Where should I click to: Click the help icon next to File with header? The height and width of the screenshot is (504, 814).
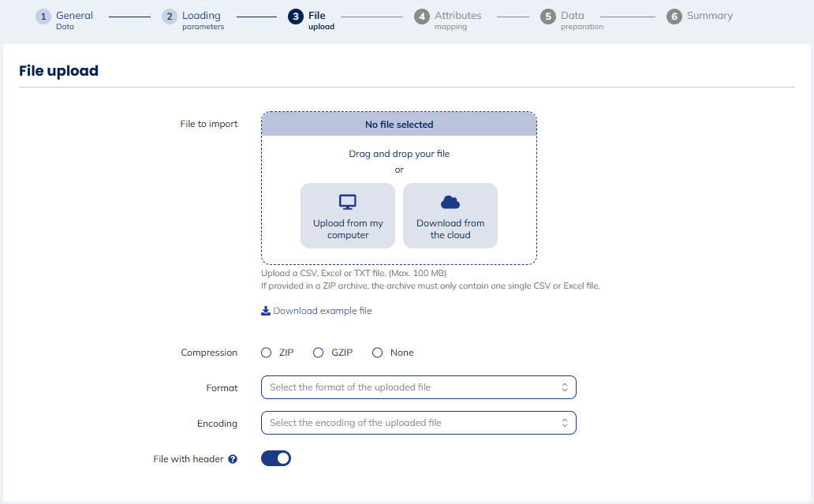(x=233, y=459)
